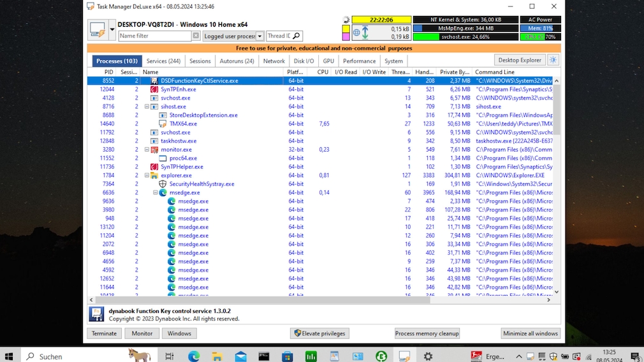Open Microsoft Edge from the taskbar
644x362 pixels.
(193, 356)
